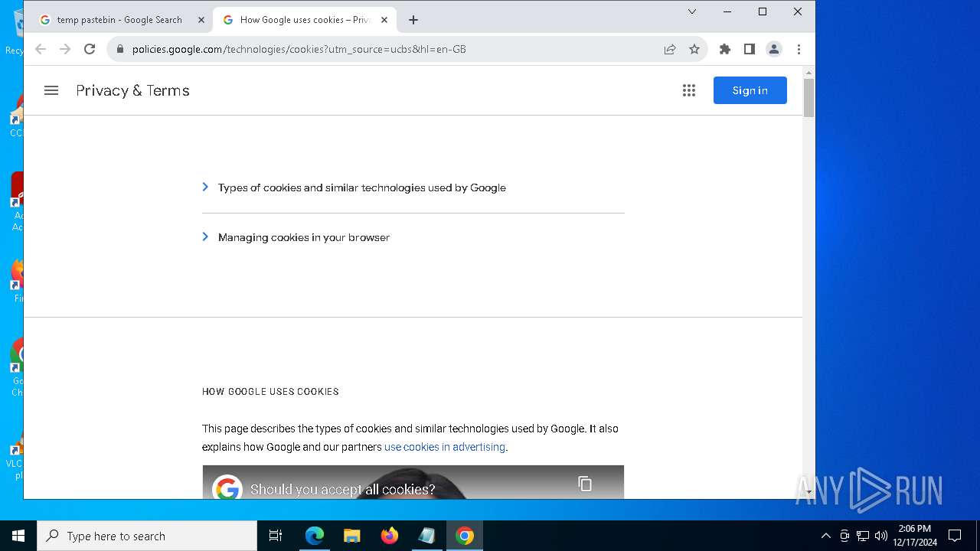
Task: View site information lock icon
Action: (x=119, y=49)
